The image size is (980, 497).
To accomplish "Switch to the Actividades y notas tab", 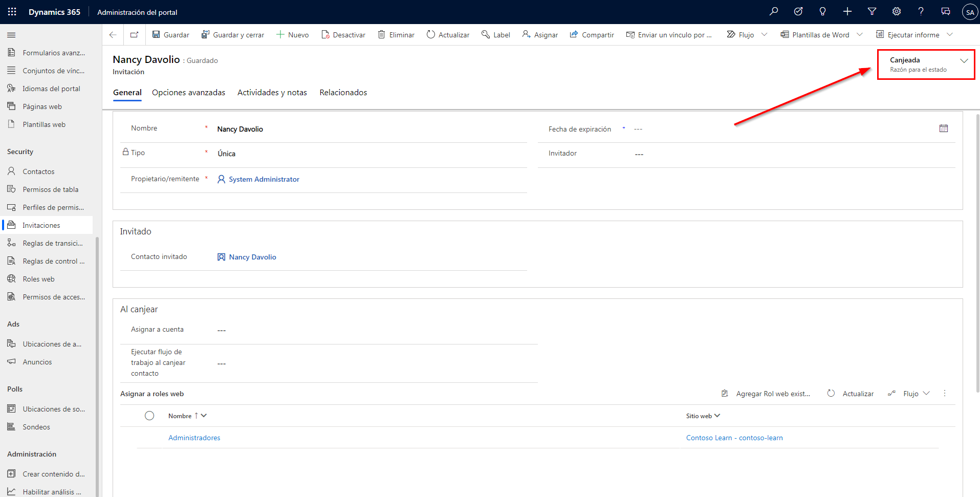I will [272, 93].
